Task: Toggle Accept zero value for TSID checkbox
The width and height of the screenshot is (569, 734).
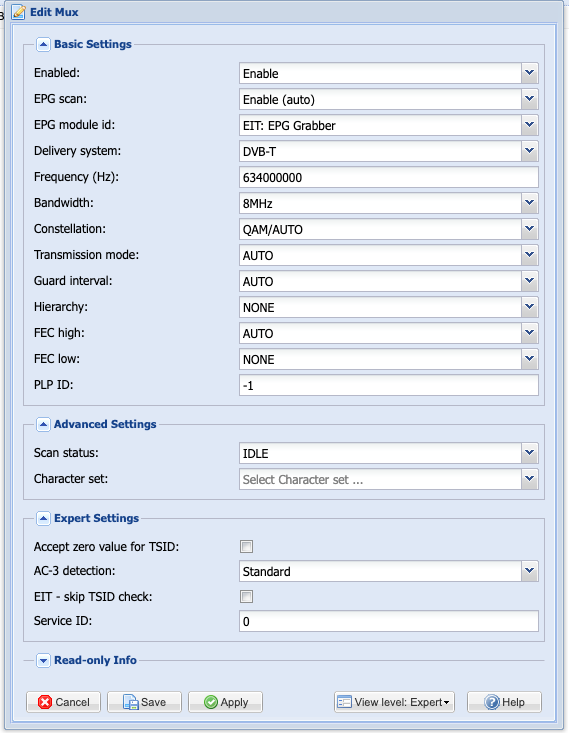Action: pyautogui.click(x=247, y=546)
